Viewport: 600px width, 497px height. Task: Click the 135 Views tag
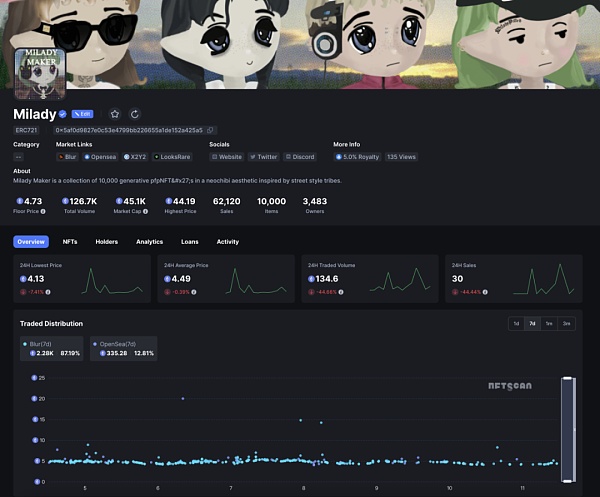tap(401, 157)
